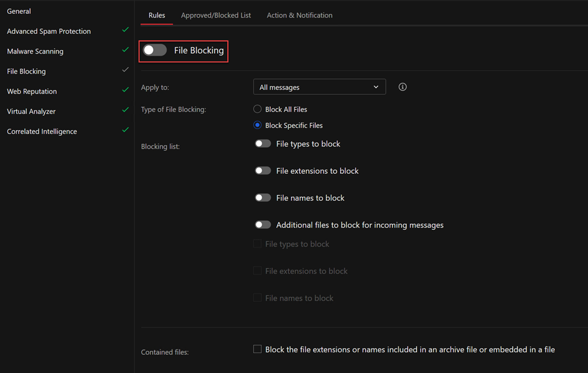Choose Block Specific Files radio button

click(258, 125)
